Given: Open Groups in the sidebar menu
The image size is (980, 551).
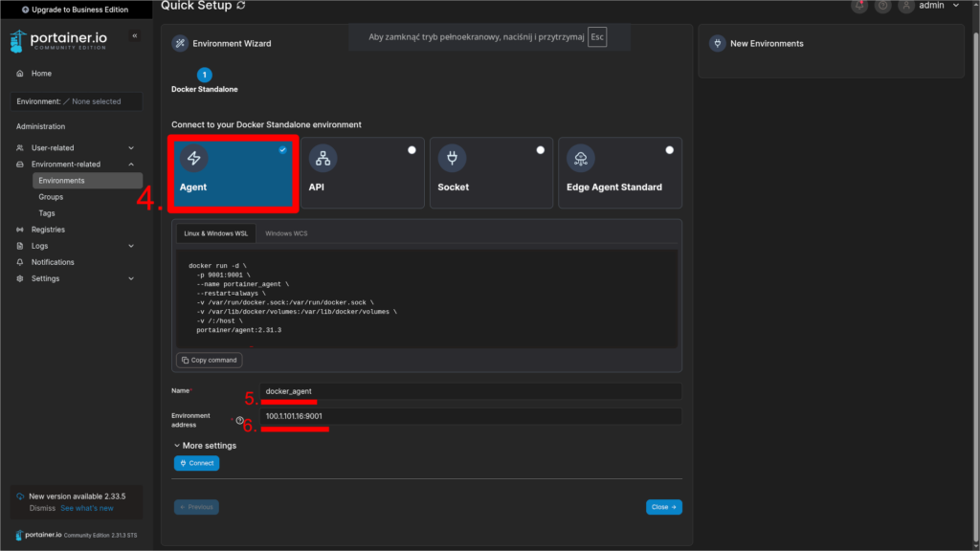Looking at the screenshot, I should point(51,197).
